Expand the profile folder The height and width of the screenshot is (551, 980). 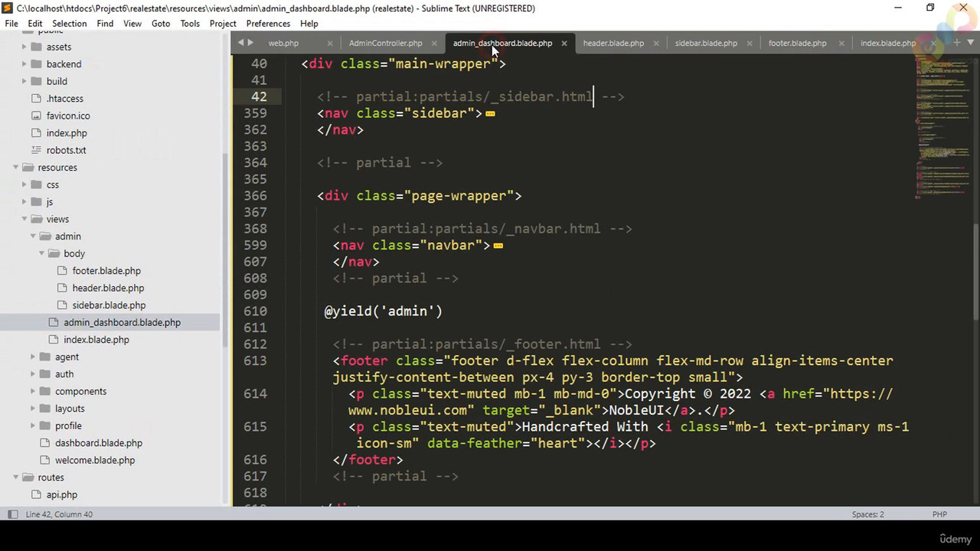(33, 425)
